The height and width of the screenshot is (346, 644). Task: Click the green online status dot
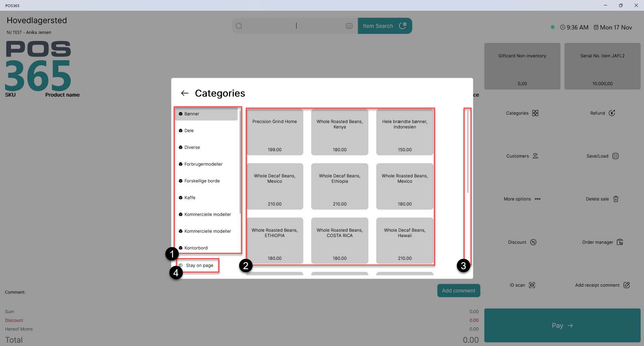[x=552, y=27]
